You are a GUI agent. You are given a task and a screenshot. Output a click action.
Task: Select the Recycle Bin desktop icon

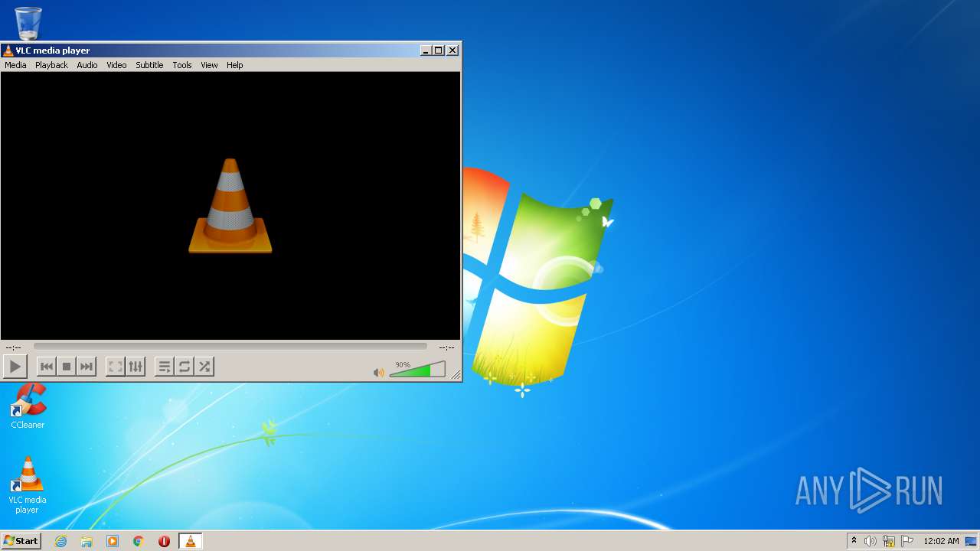(28, 23)
